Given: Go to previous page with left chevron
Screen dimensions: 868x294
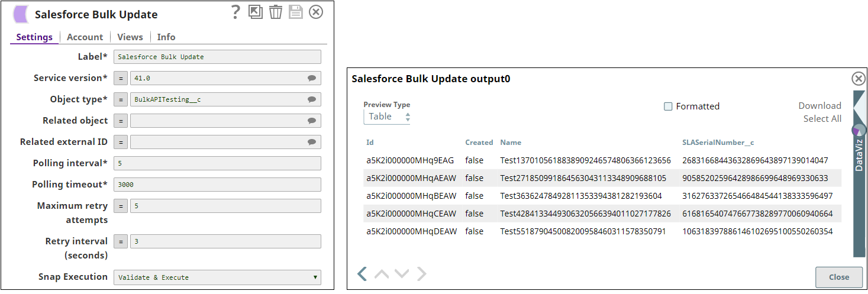Looking at the screenshot, I should [x=362, y=273].
